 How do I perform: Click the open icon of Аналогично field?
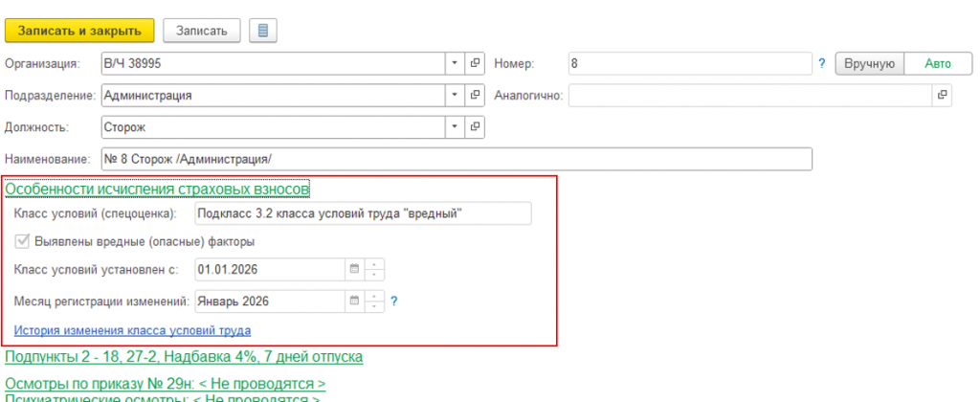pos(942,95)
